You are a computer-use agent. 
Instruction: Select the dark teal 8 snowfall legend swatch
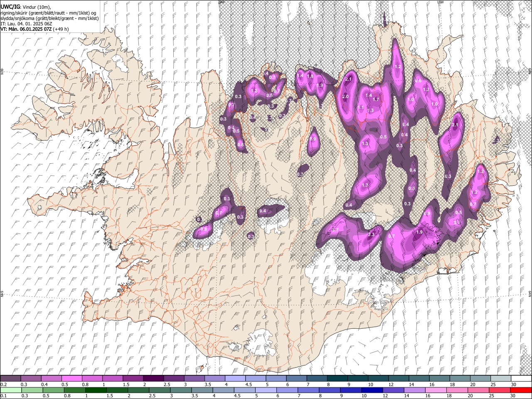337,379
